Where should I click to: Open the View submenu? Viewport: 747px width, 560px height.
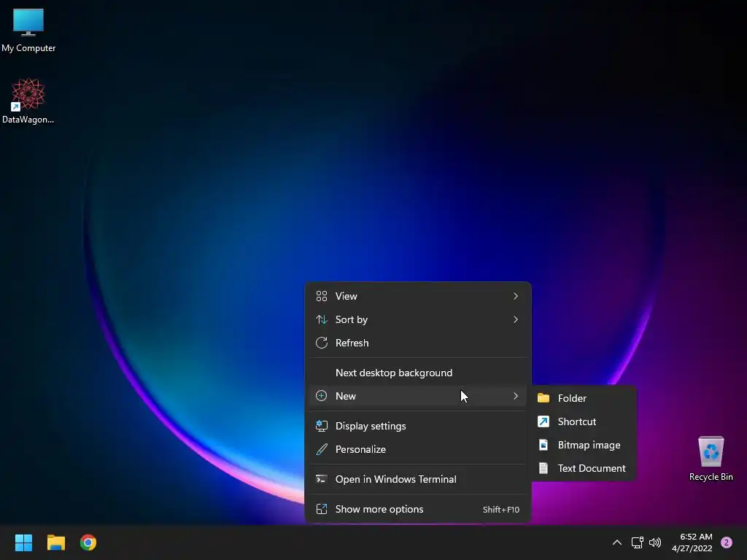pyautogui.click(x=417, y=296)
